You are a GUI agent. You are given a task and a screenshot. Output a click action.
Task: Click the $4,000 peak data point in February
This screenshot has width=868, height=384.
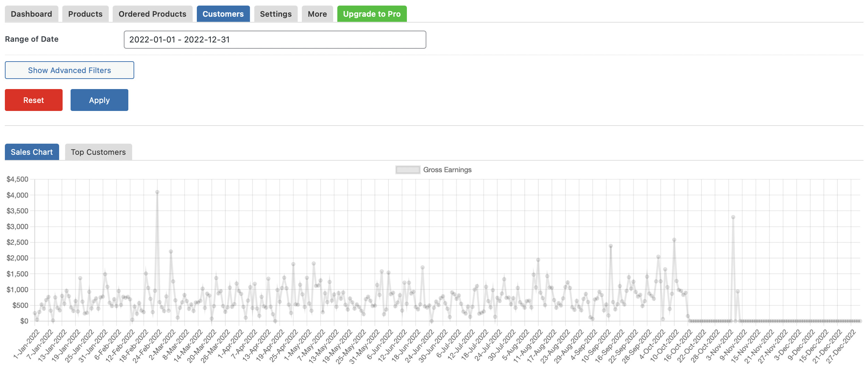coord(157,192)
